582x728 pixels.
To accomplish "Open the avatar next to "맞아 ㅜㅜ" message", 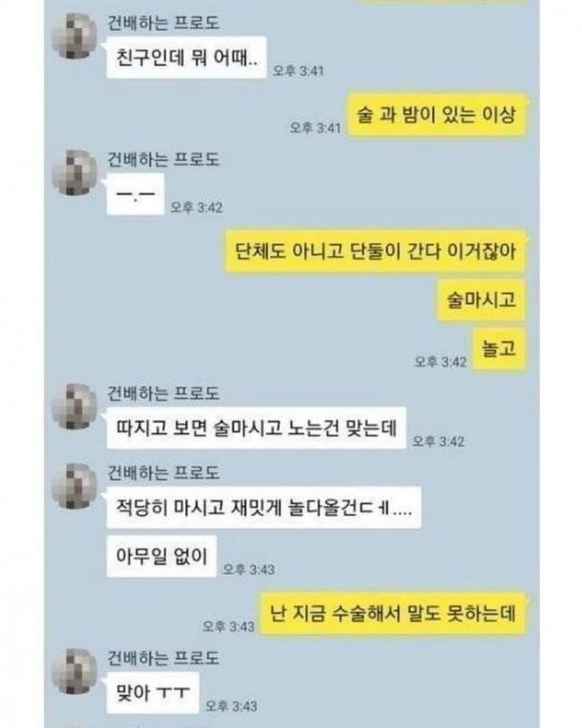I will tap(75, 672).
